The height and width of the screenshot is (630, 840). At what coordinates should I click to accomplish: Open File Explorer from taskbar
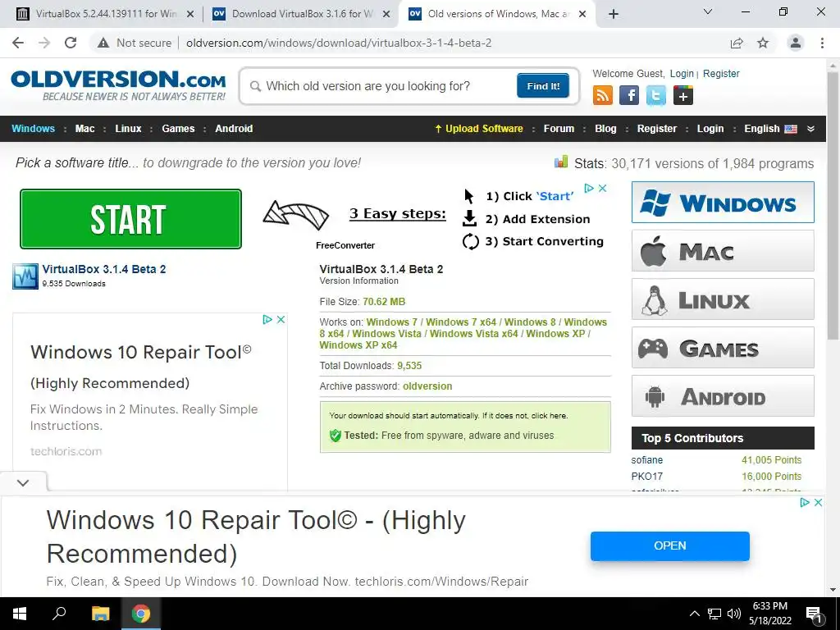coord(100,614)
